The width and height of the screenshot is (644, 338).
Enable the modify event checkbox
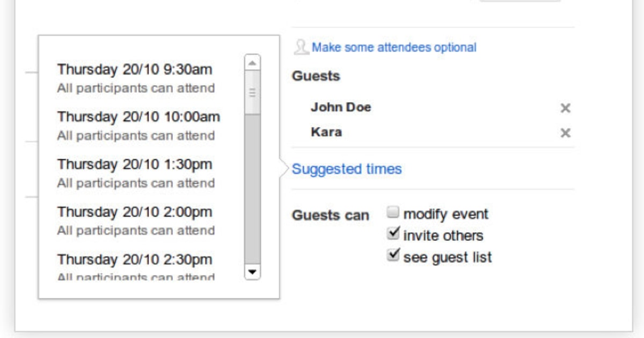392,212
